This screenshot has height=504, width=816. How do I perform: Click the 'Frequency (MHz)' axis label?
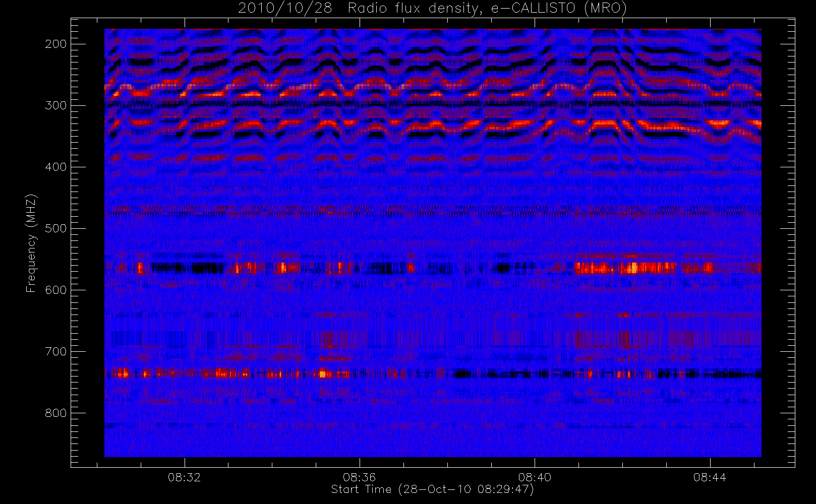pyautogui.click(x=31, y=243)
